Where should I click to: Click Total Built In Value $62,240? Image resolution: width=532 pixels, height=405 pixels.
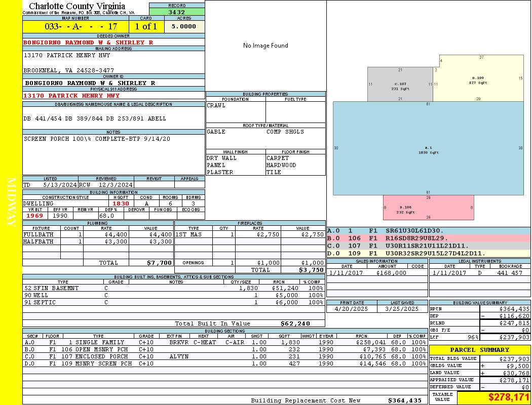[x=295, y=323]
